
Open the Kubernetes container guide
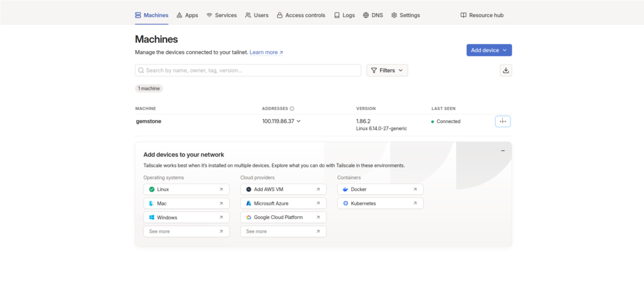coord(380,204)
